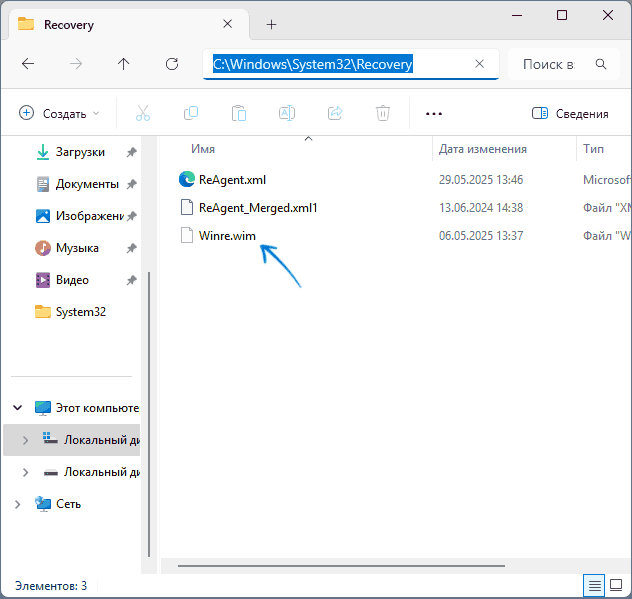Image resolution: width=632 pixels, height=599 pixels.
Task: Switch to large thumbnails view icon
Action: tap(615, 585)
